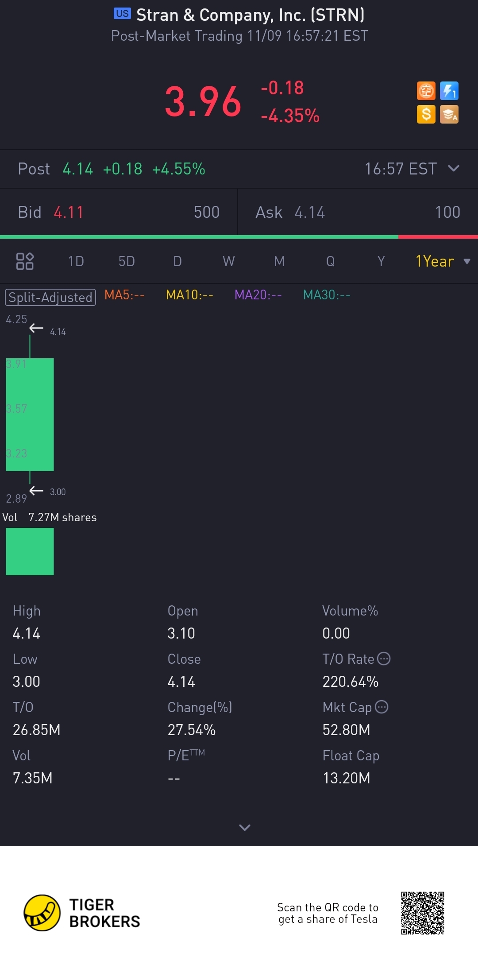Tap the T/O Rate info bubble icon

[x=384, y=658]
